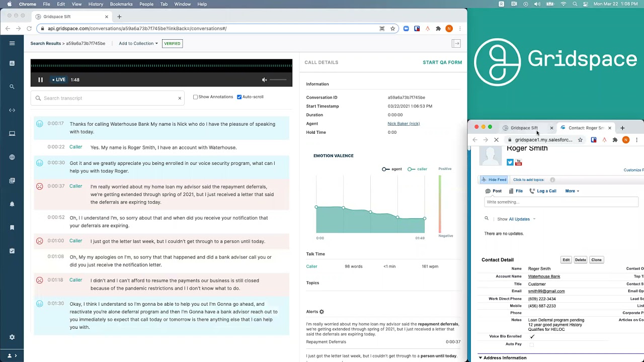Open the YouTube icon for Roger Smith
Image resolution: width=644 pixels, height=362 pixels.
coord(518,162)
